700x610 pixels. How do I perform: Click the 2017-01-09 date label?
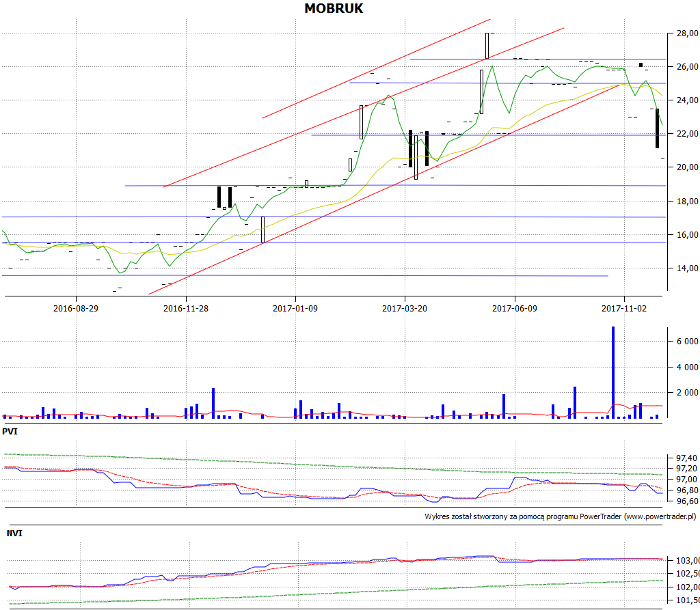[295, 308]
